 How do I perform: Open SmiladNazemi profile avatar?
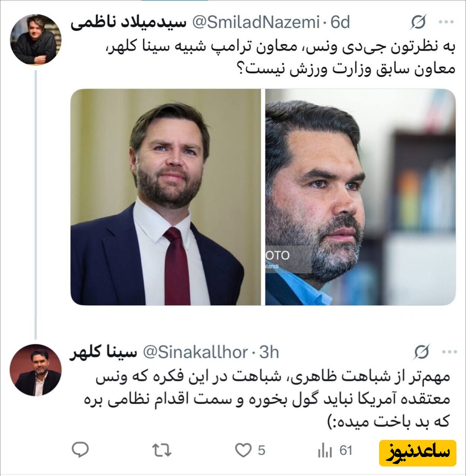click(x=36, y=39)
